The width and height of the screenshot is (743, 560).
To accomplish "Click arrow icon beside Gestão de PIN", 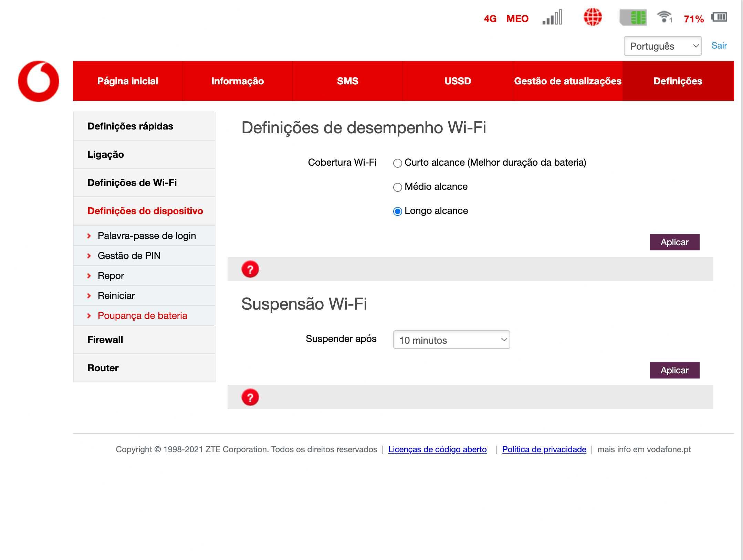I will coord(89,256).
